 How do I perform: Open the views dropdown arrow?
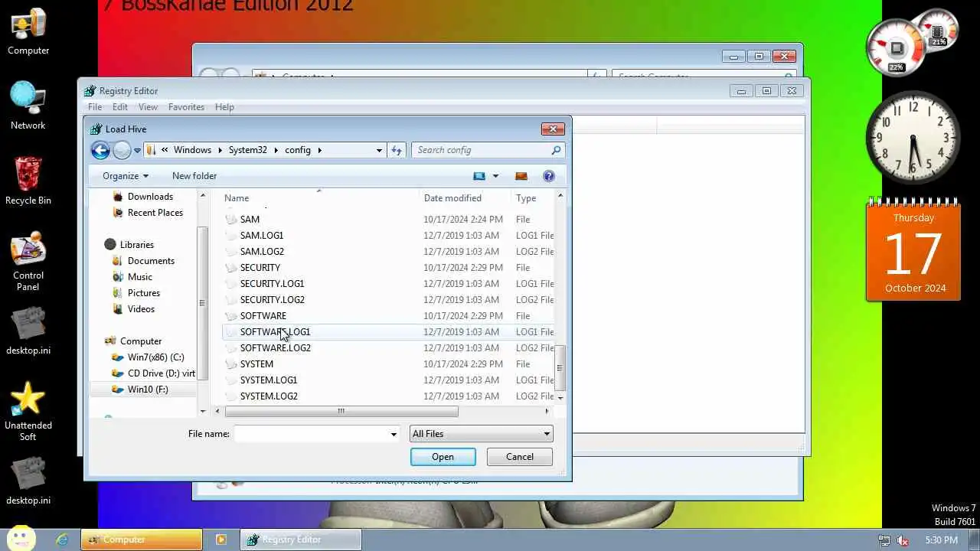click(495, 176)
